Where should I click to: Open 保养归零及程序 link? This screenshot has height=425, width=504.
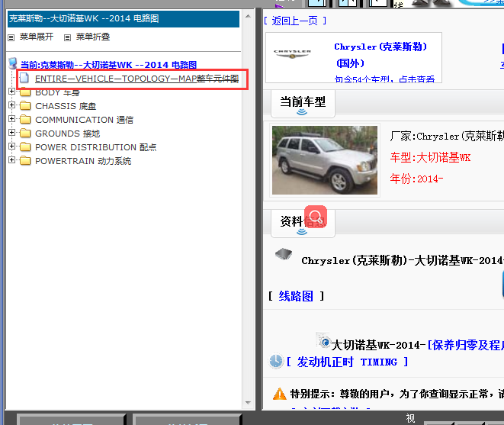coord(465,345)
